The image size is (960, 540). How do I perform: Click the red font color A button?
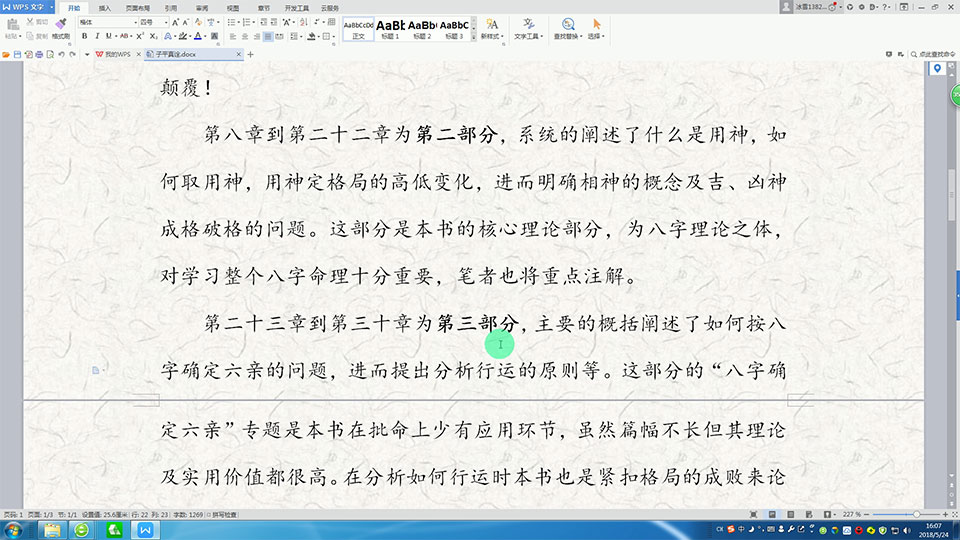[x=198, y=36]
